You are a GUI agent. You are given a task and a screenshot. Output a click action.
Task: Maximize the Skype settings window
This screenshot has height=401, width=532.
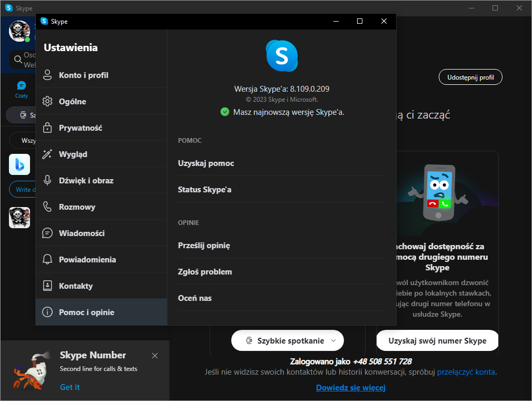point(360,21)
